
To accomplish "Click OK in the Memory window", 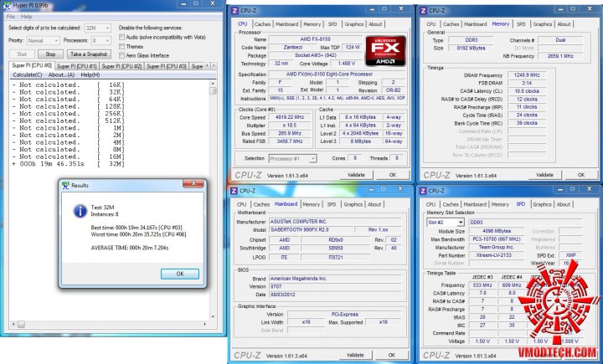I will tap(581, 175).
